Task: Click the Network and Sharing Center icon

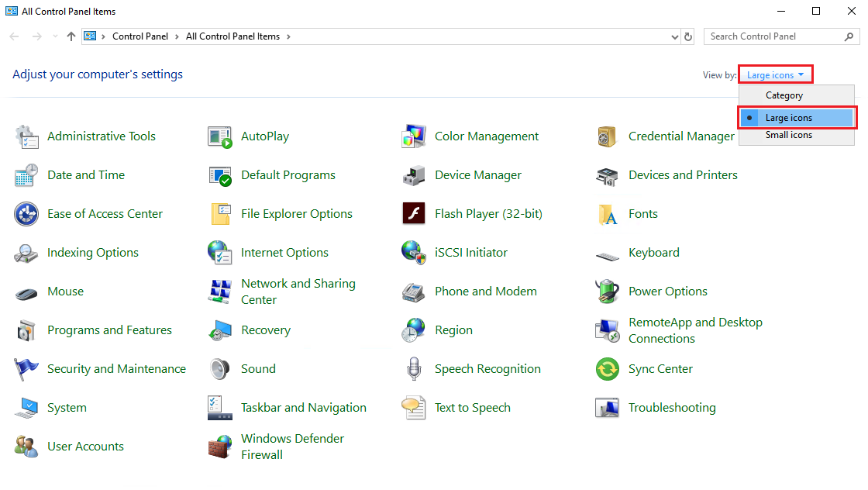Action: 220,292
